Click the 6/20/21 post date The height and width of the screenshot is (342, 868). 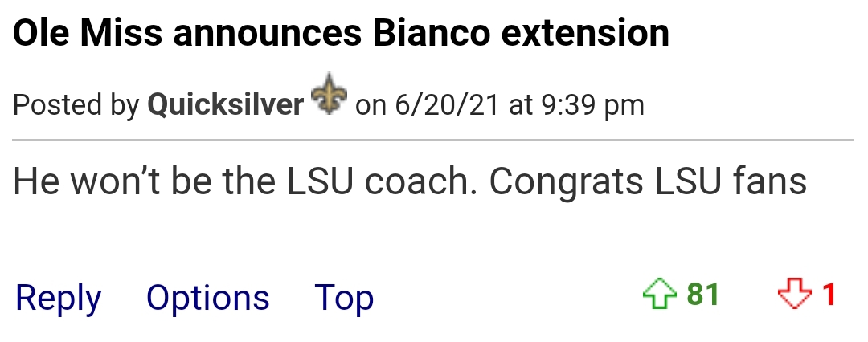click(448, 104)
